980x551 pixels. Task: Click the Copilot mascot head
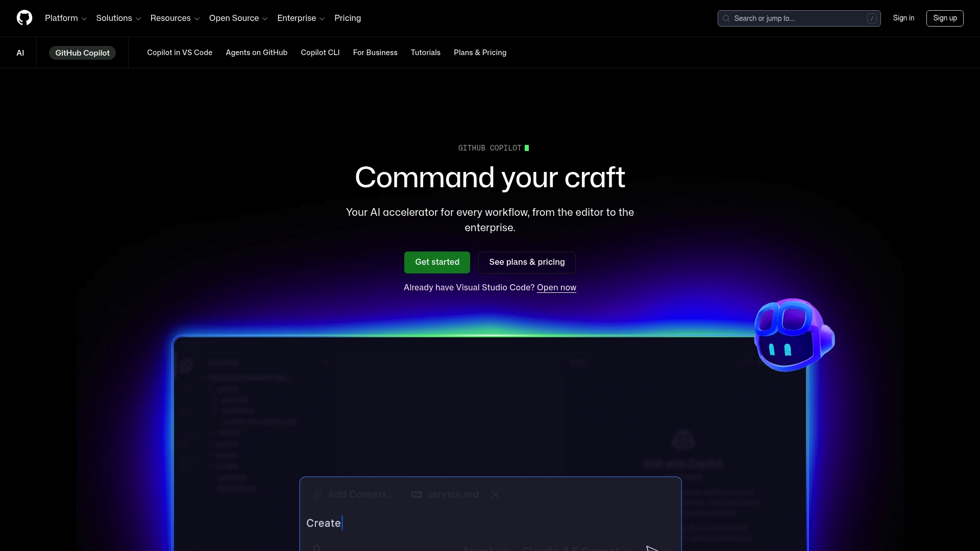pos(794,335)
